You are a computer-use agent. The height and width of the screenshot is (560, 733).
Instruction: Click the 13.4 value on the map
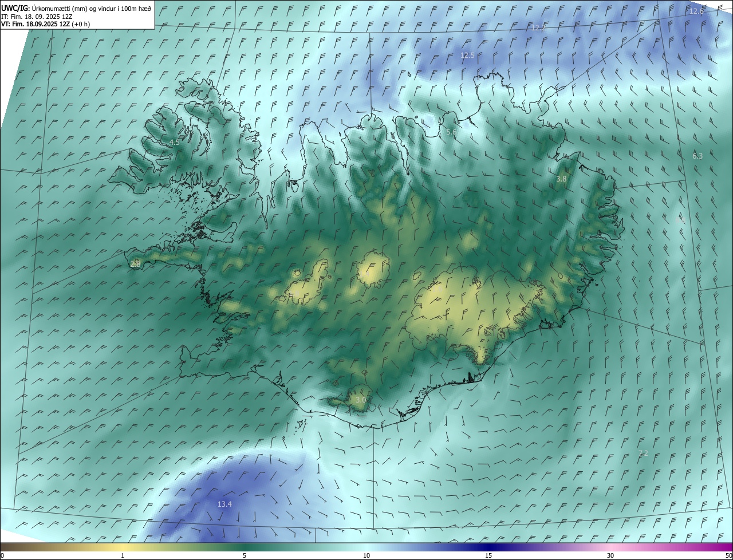224,504
